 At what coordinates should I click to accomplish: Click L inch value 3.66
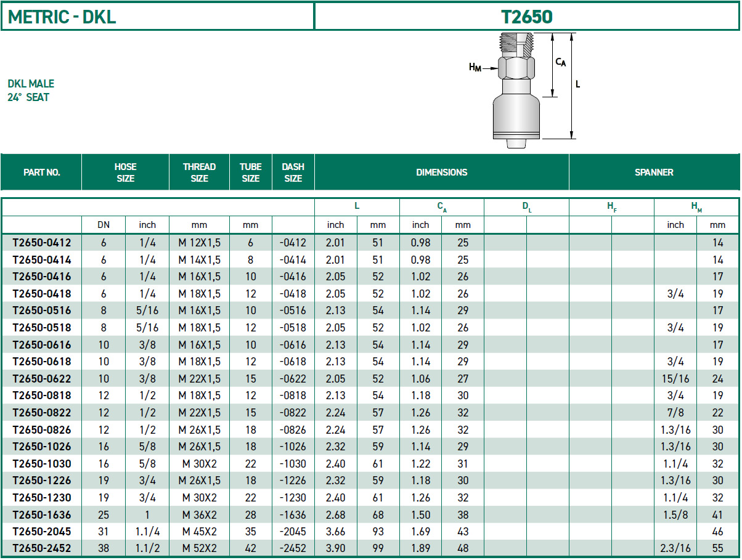click(x=336, y=532)
